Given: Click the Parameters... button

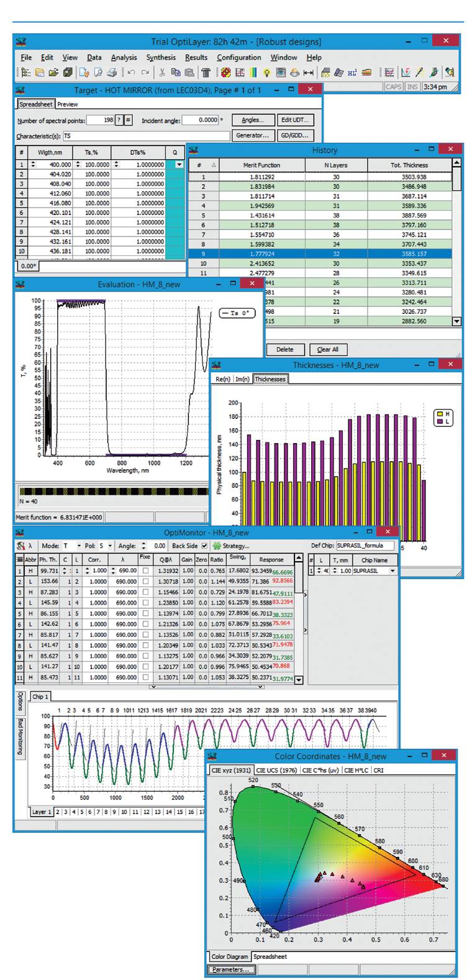Looking at the screenshot, I should [x=230, y=969].
